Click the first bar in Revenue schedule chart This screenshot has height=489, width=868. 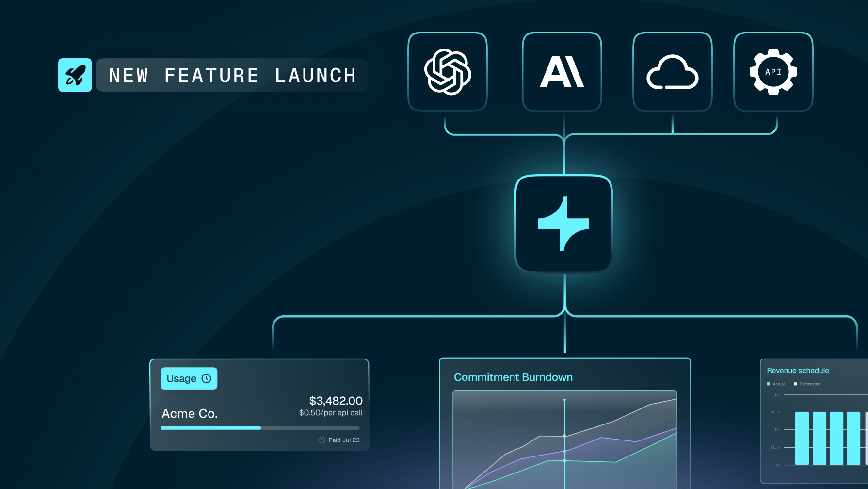point(802,439)
